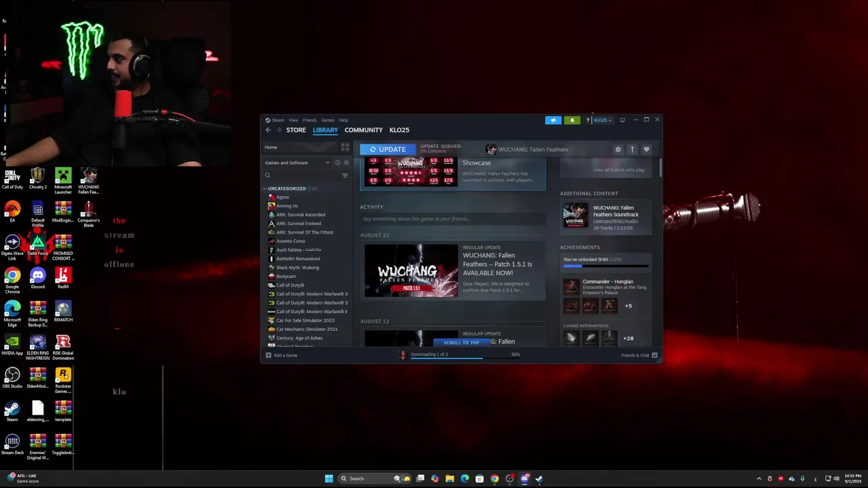Open the KLO25 profile tab
This screenshot has height=488, width=868.
pos(399,130)
